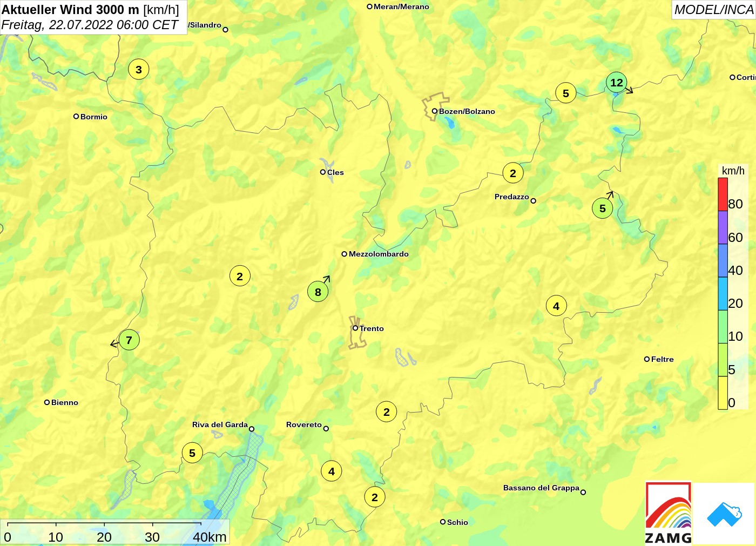
Task: Pick the red 80 km/h legend color
Action: [723, 194]
